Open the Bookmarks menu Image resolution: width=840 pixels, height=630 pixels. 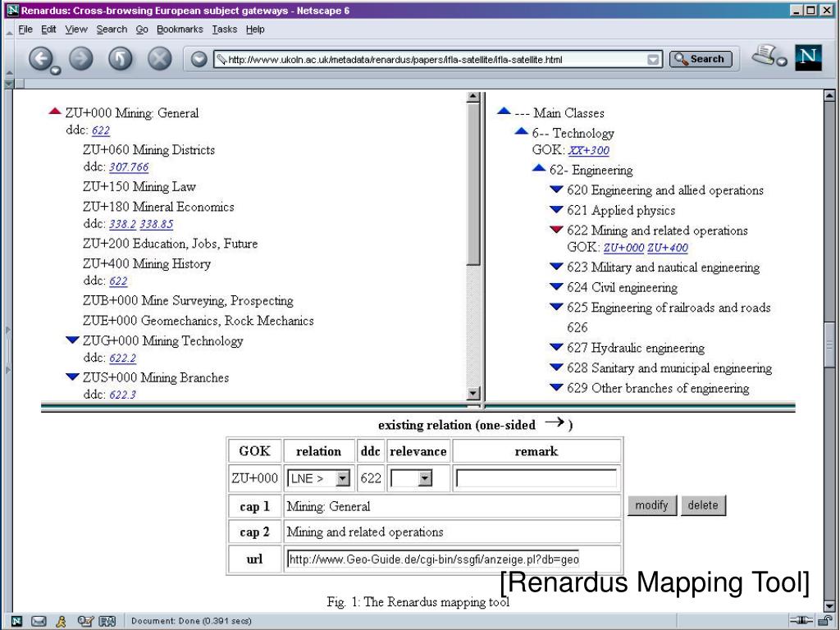180,30
